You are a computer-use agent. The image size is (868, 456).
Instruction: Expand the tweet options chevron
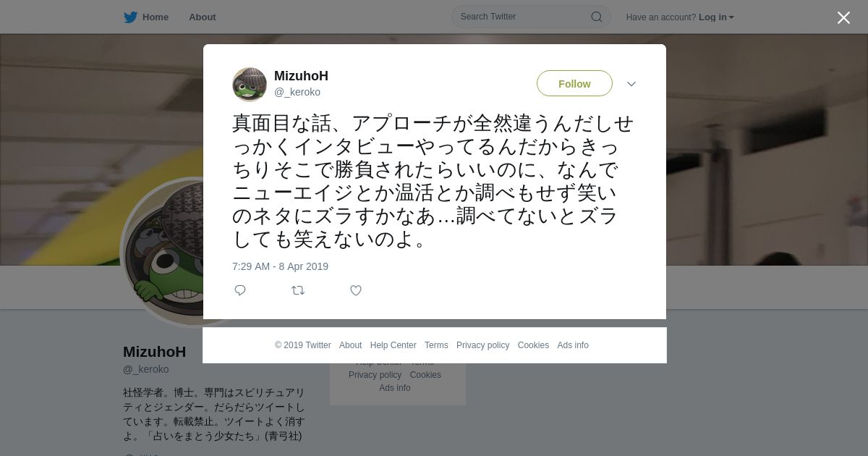click(x=631, y=84)
